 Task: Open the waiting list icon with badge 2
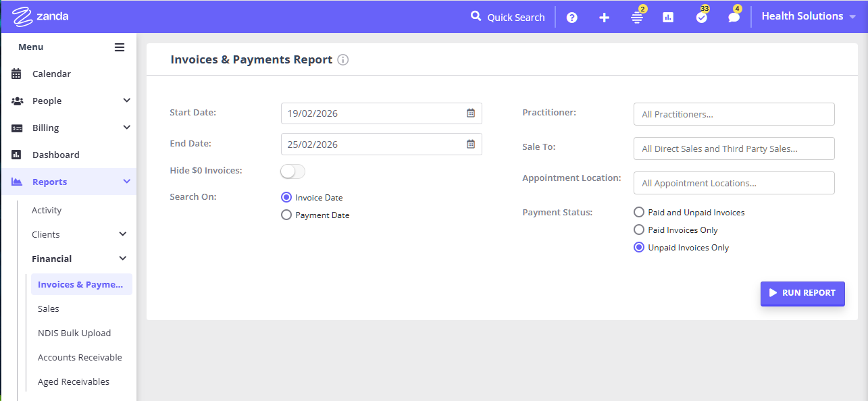tap(636, 18)
